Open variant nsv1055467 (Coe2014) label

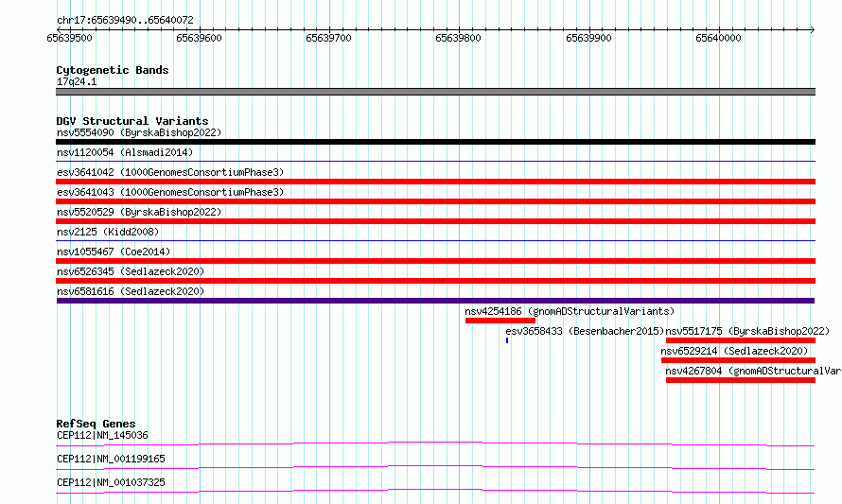(x=114, y=252)
